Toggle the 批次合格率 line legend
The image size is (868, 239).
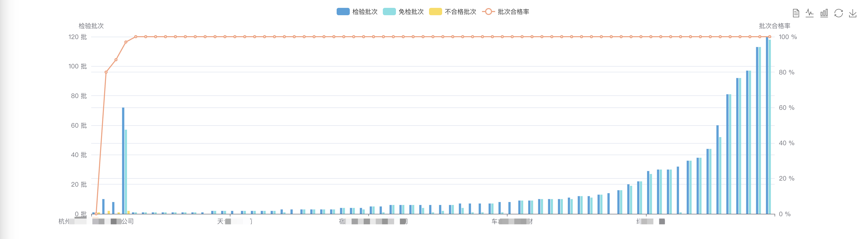click(505, 12)
